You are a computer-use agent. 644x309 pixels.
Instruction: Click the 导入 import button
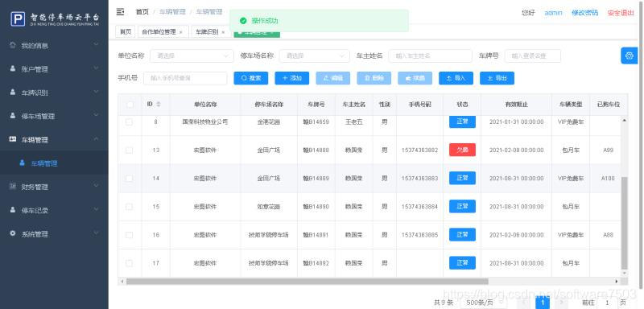[456, 78]
